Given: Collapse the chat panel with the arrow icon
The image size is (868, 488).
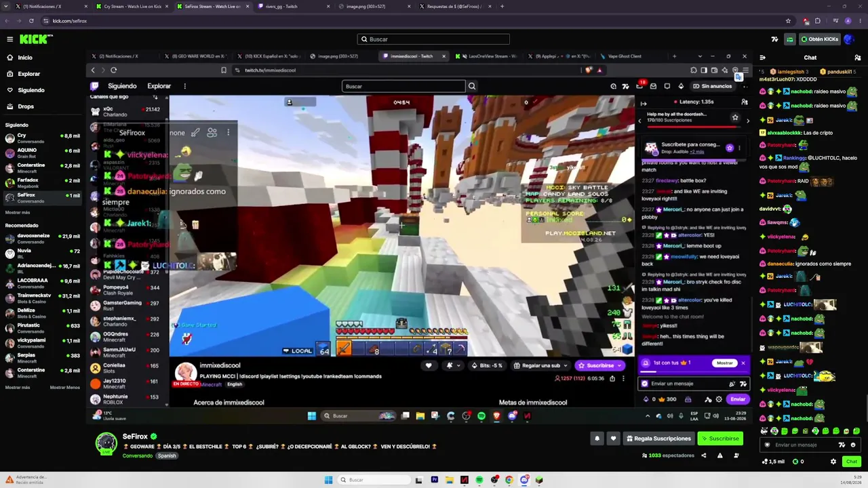Looking at the screenshot, I should tap(763, 58).
